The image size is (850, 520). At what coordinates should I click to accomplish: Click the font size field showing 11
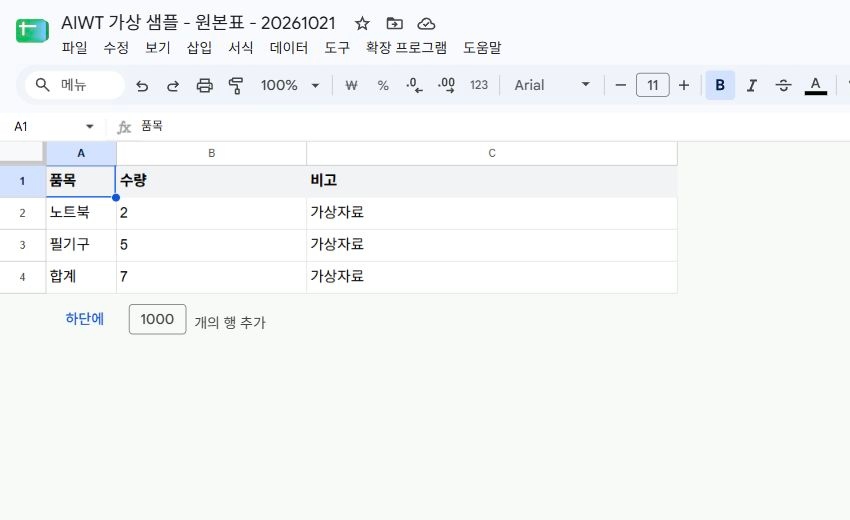click(x=653, y=85)
